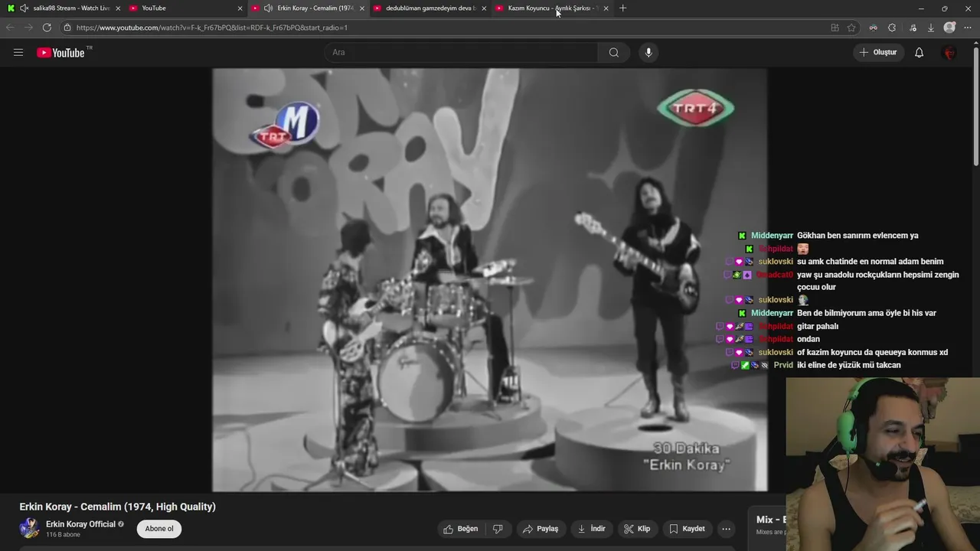The height and width of the screenshot is (551, 980).
Task: Close the YouTube tab
Action: click(x=240, y=8)
